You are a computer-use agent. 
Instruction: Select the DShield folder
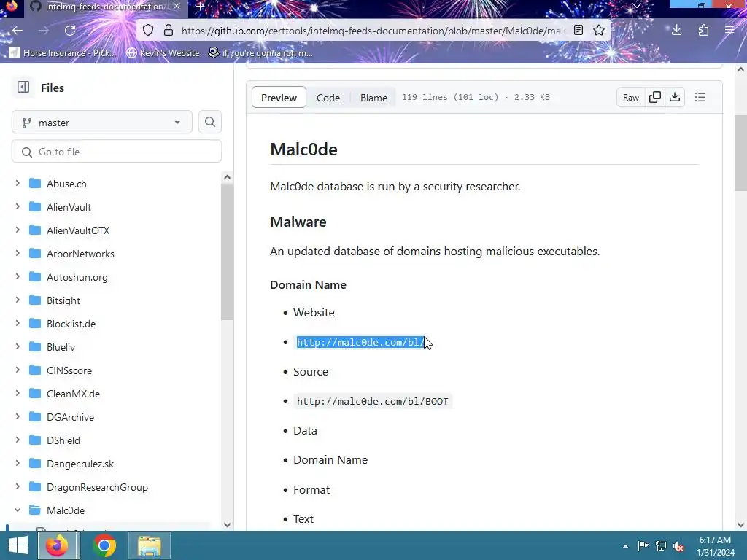(x=63, y=440)
